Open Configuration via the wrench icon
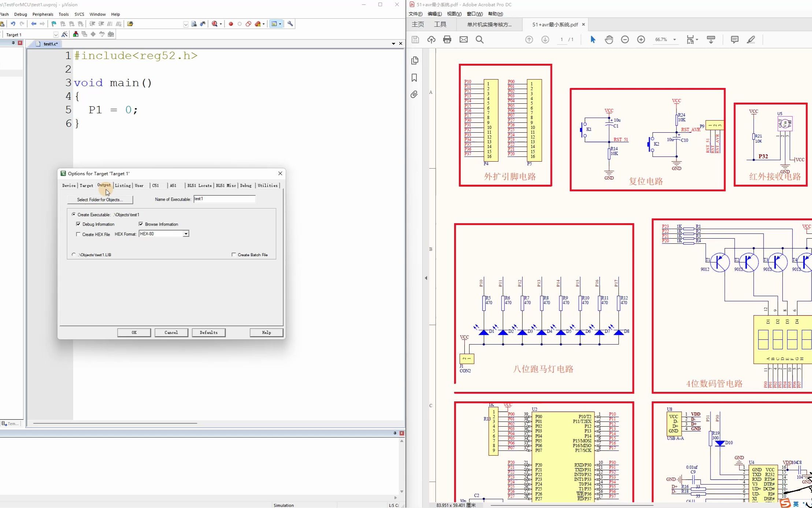 (290, 24)
